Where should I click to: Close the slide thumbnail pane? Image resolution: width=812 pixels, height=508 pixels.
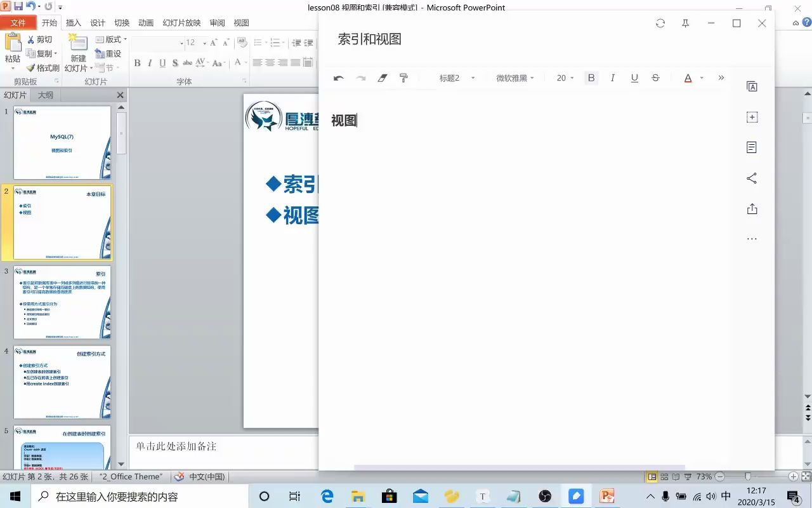[121, 95]
